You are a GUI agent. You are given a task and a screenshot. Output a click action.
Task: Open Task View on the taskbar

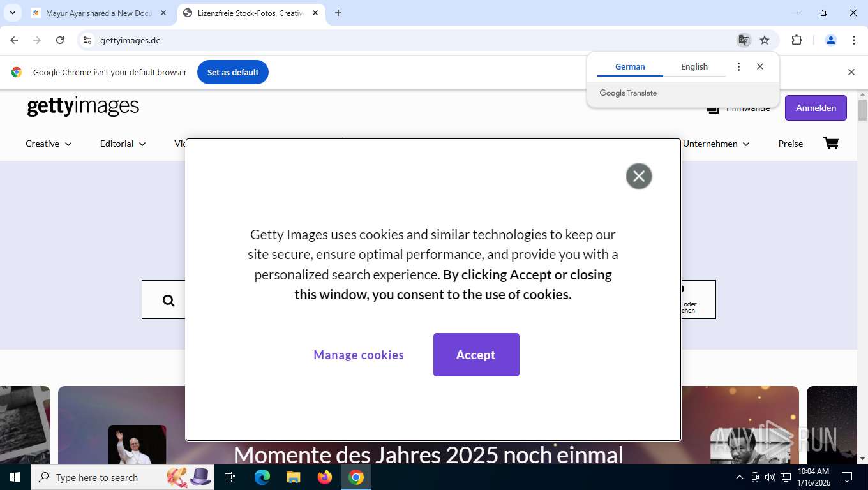pyautogui.click(x=230, y=477)
